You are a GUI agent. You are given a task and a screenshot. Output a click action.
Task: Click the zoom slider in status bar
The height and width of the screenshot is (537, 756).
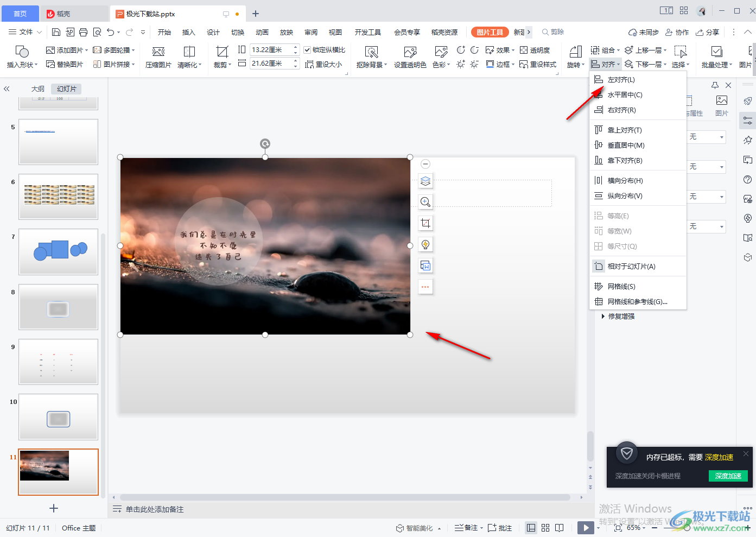click(687, 528)
